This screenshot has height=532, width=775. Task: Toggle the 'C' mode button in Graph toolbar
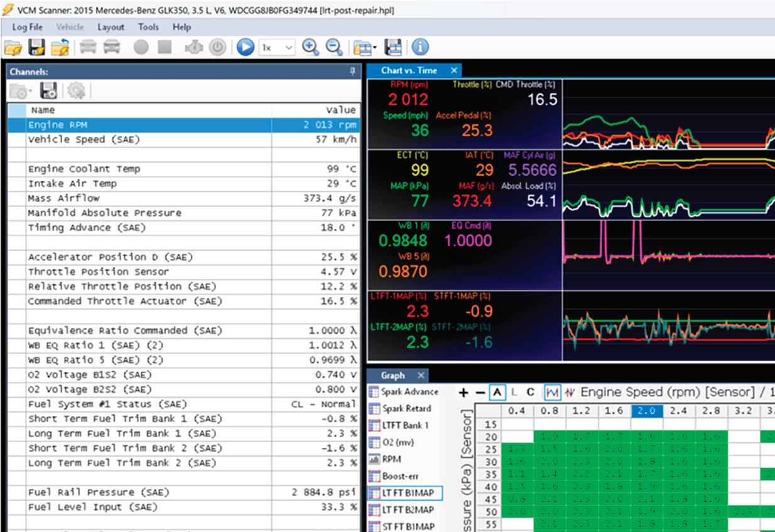530,393
